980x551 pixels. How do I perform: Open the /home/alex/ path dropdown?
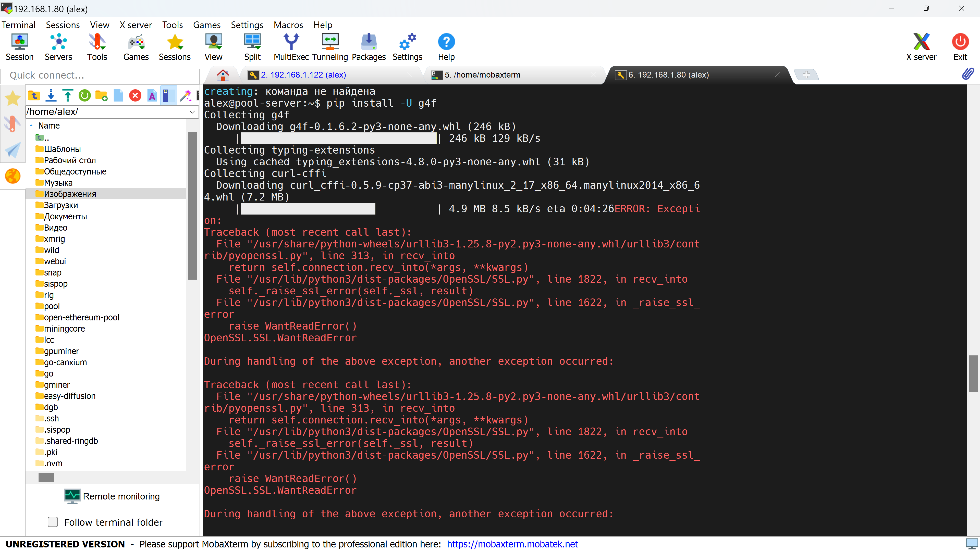[x=192, y=112]
